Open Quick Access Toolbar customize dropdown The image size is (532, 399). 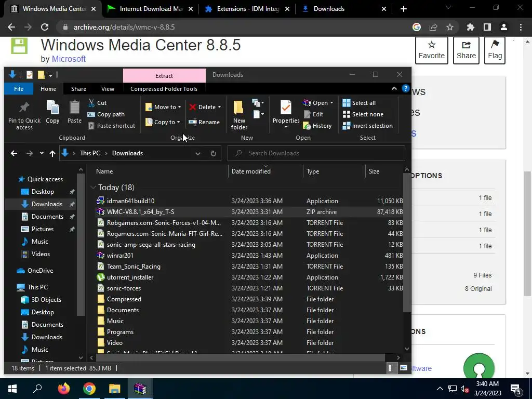pos(50,75)
